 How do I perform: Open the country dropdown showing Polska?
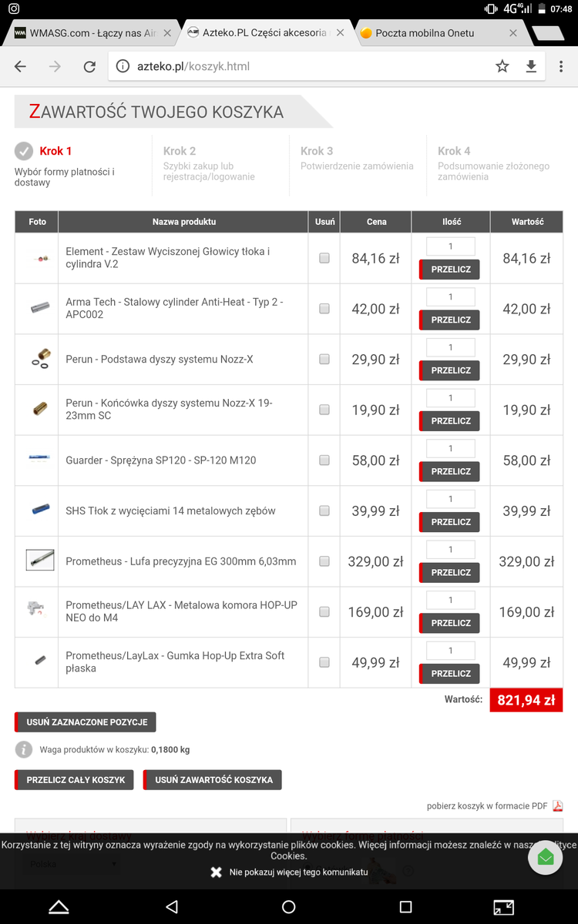73,865
